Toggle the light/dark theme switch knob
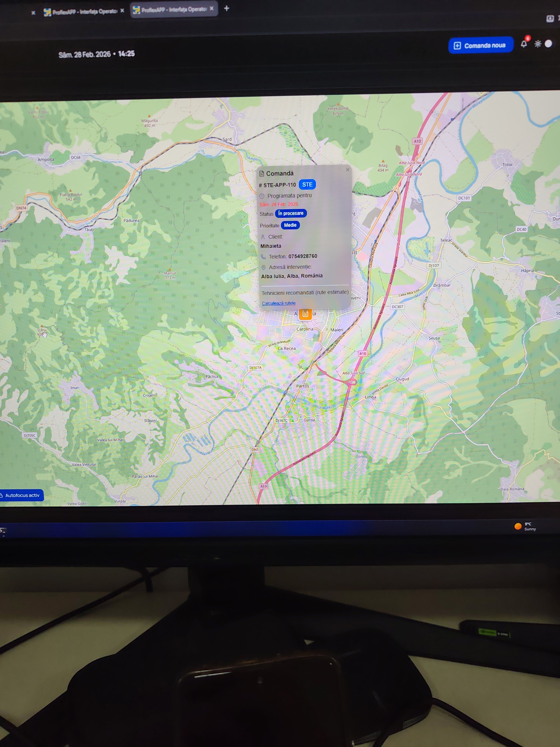This screenshot has width=560, height=747. (x=548, y=44)
